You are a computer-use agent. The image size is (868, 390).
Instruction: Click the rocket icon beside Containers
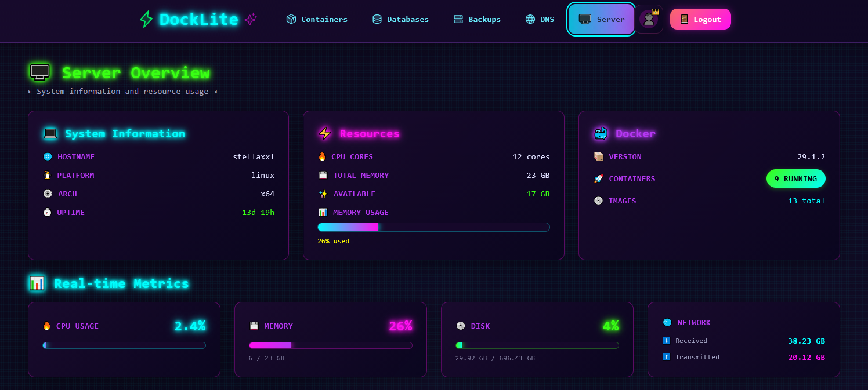599,179
